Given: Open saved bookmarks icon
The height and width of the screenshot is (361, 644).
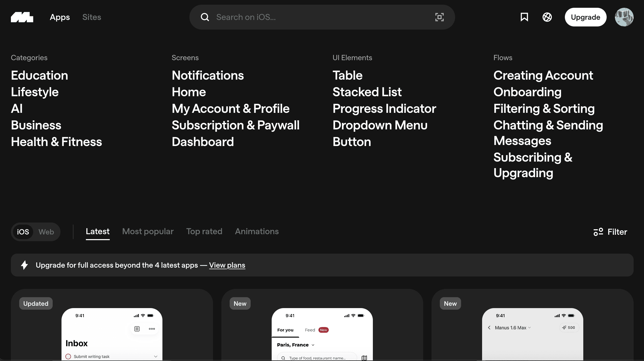Looking at the screenshot, I should (x=524, y=17).
